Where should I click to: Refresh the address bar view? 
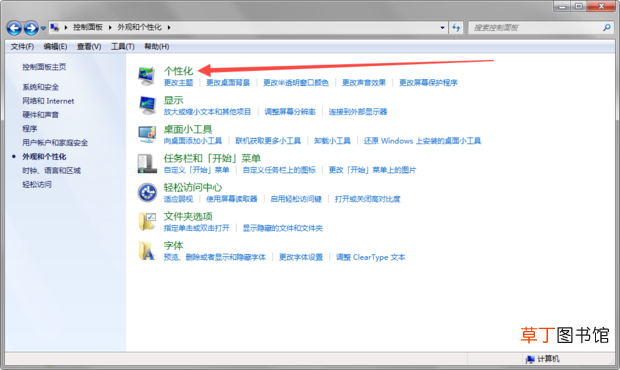[x=456, y=27]
